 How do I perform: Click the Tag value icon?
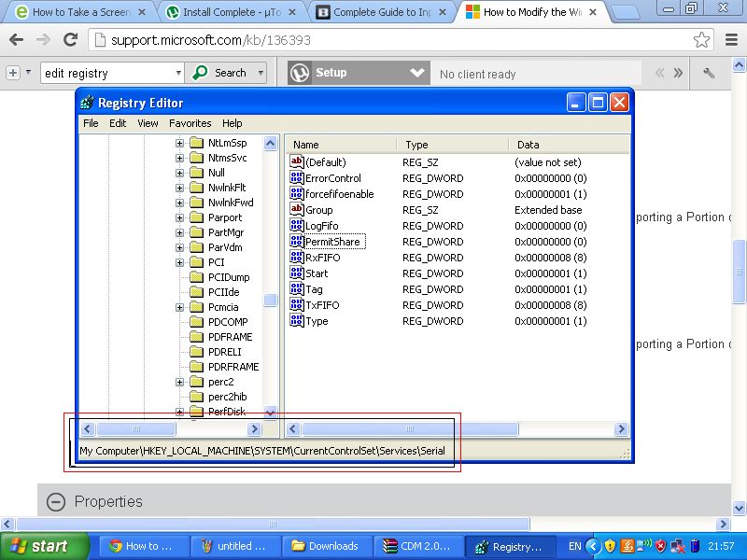pos(296,289)
